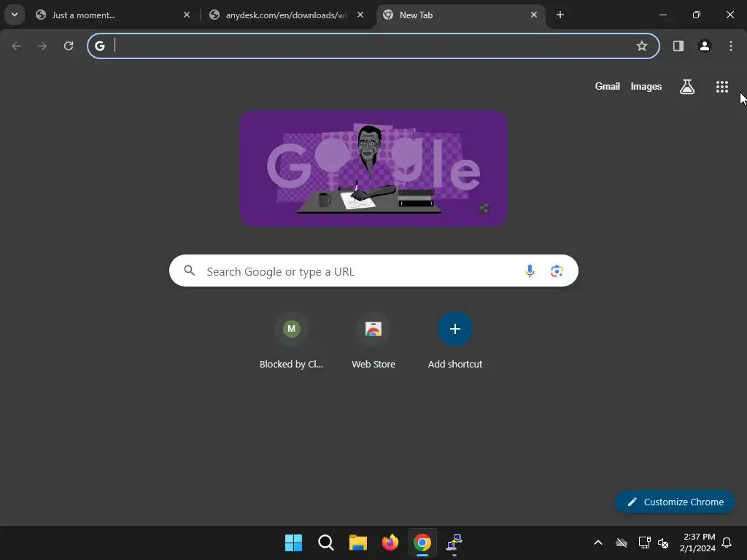
Task: Close the 'Just a moment...' tab
Action: pos(187,15)
